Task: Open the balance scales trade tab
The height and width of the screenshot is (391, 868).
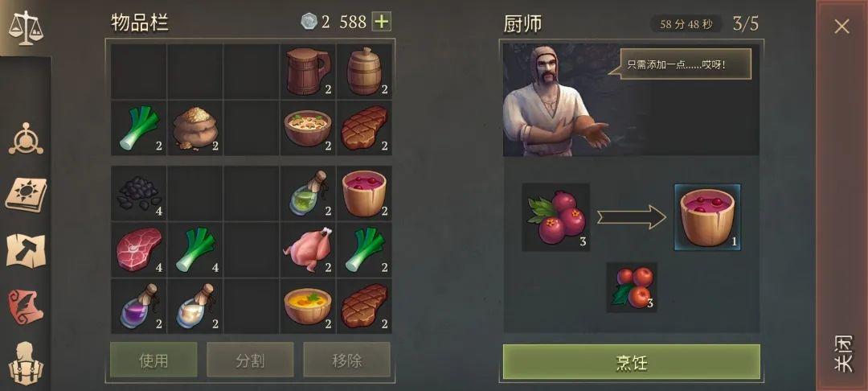Action: [x=26, y=27]
